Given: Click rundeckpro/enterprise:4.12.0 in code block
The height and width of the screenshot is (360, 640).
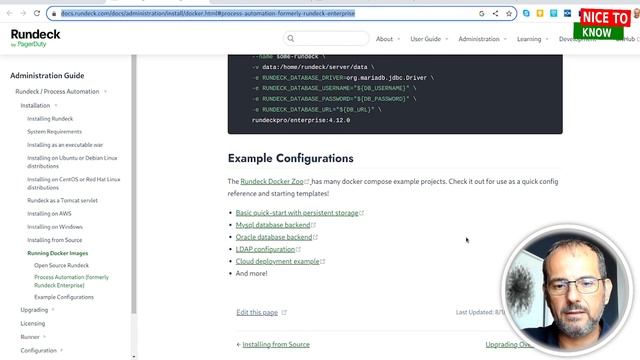Looking at the screenshot, I should pyautogui.click(x=301, y=120).
